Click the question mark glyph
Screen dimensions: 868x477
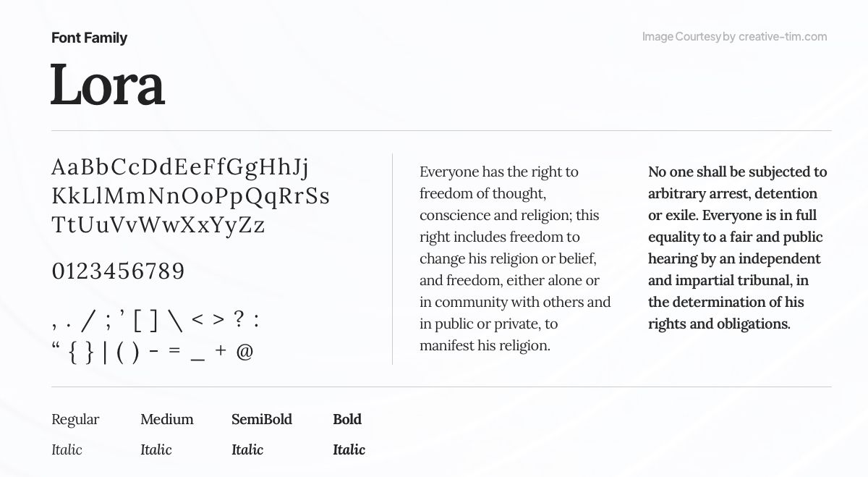tap(239, 319)
